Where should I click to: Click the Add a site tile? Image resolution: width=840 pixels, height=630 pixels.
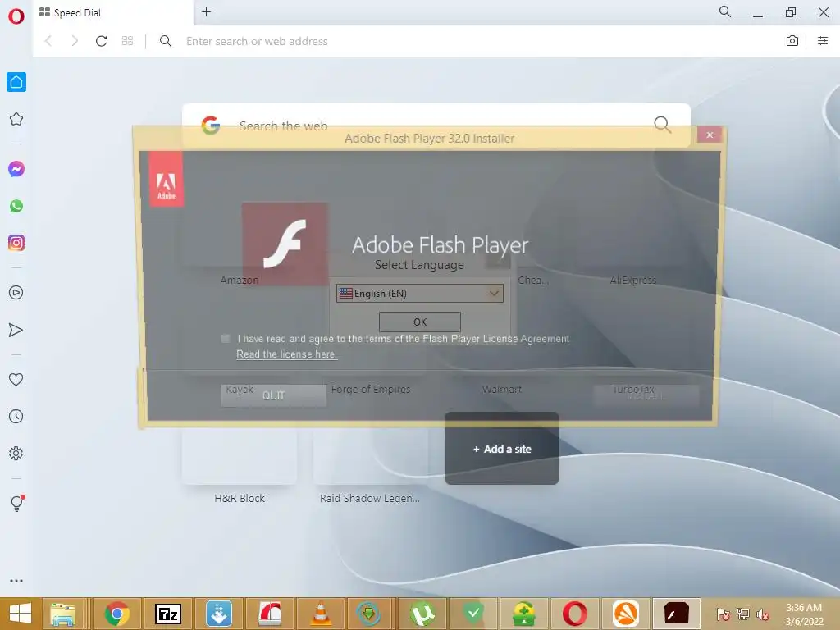pyautogui.click(x=502, y=449)
